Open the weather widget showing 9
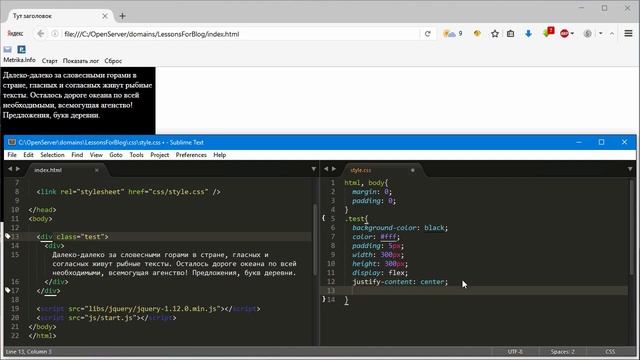The height and width of the screenshot is (360, 640). coord(453,34)
